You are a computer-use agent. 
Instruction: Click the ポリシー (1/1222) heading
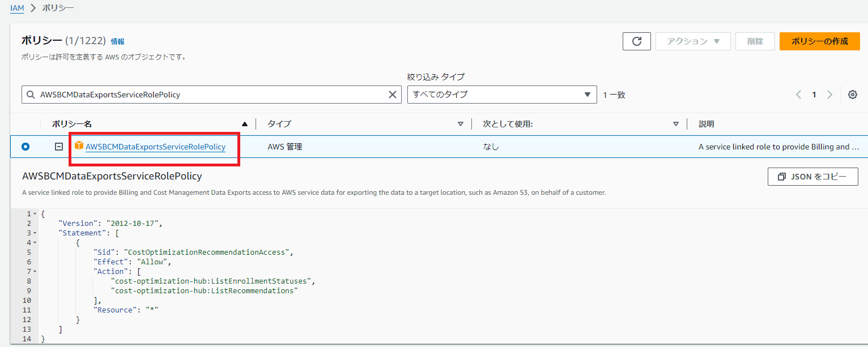[x=63, y=41]
